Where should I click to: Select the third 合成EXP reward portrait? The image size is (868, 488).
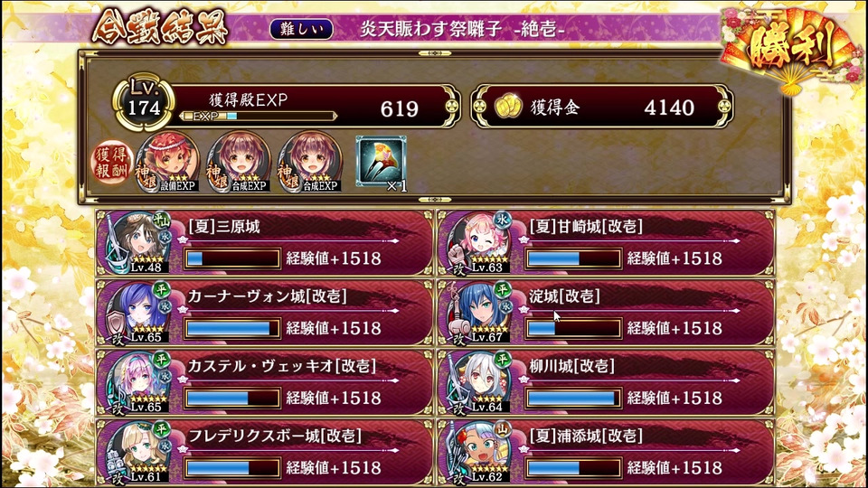[310, 163]
